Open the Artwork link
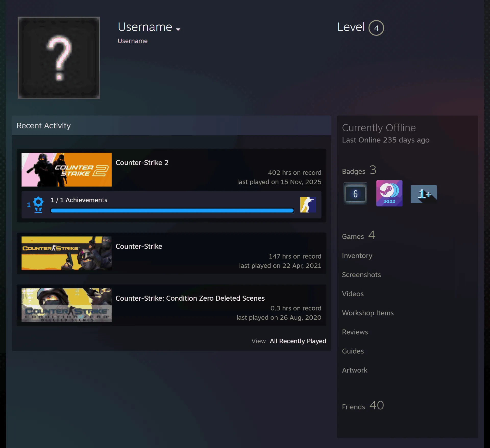 pos(354,370)
